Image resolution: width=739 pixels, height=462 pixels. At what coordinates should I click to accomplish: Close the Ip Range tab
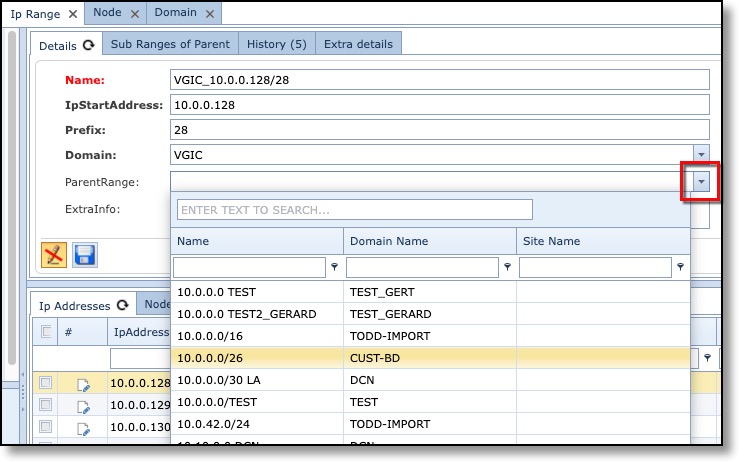[73, 14]
